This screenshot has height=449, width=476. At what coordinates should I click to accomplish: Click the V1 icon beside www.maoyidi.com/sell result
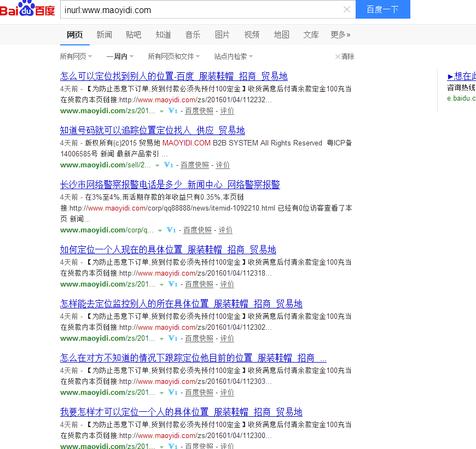[169, 165]
